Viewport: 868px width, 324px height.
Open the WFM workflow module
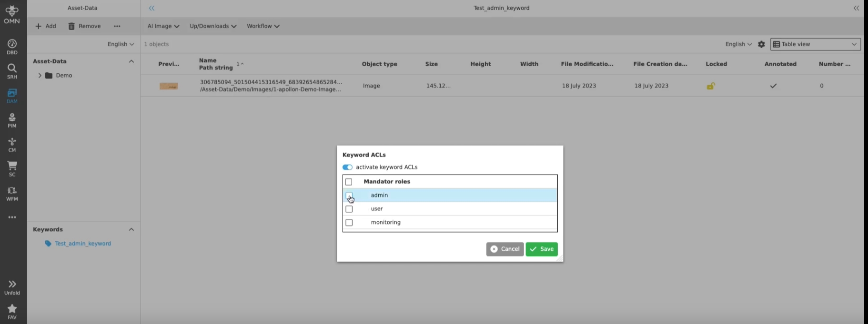12,193
